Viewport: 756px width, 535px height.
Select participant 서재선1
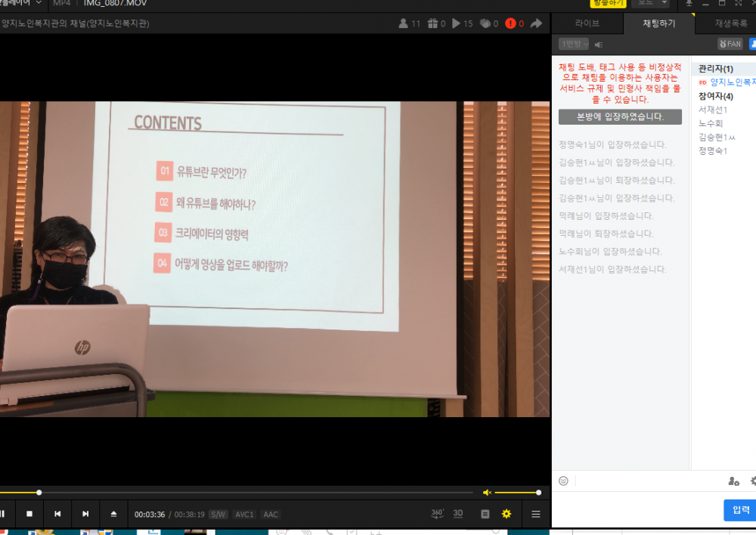click(x=713, y=110)
